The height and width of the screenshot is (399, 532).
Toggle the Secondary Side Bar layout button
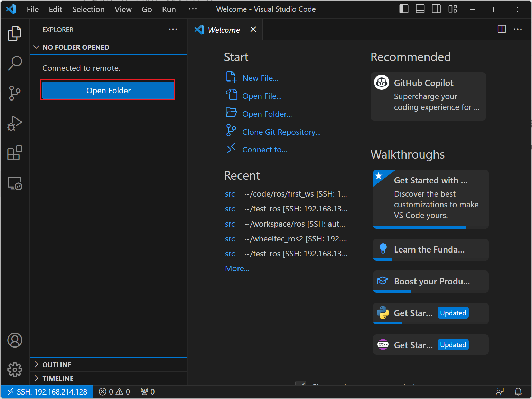pos(436,9)
